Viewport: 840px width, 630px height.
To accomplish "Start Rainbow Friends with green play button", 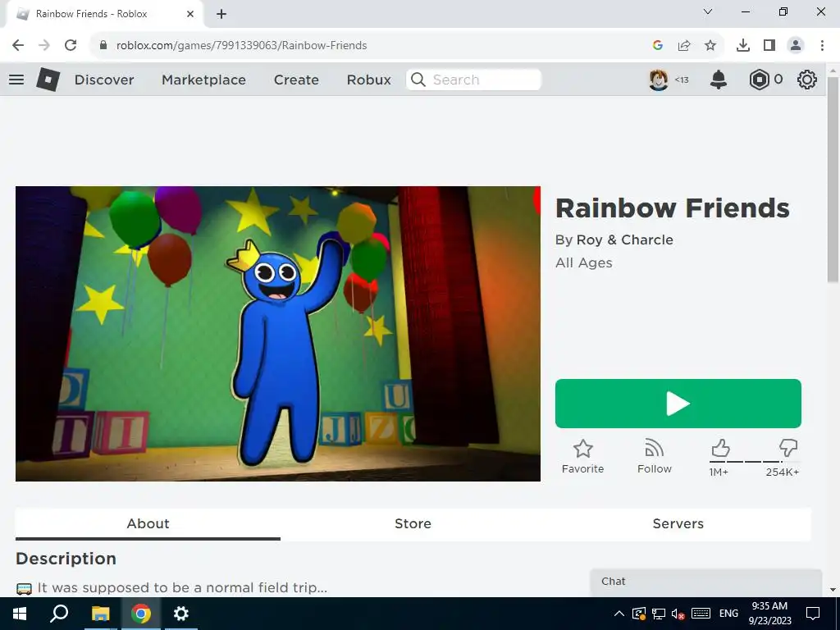I will tap(678, 404).
